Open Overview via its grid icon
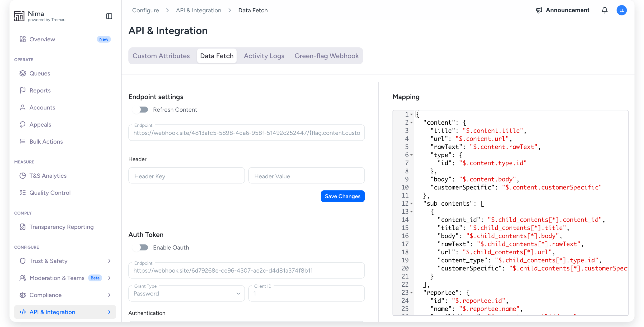 pyautogui.click(x=23, y=39)
